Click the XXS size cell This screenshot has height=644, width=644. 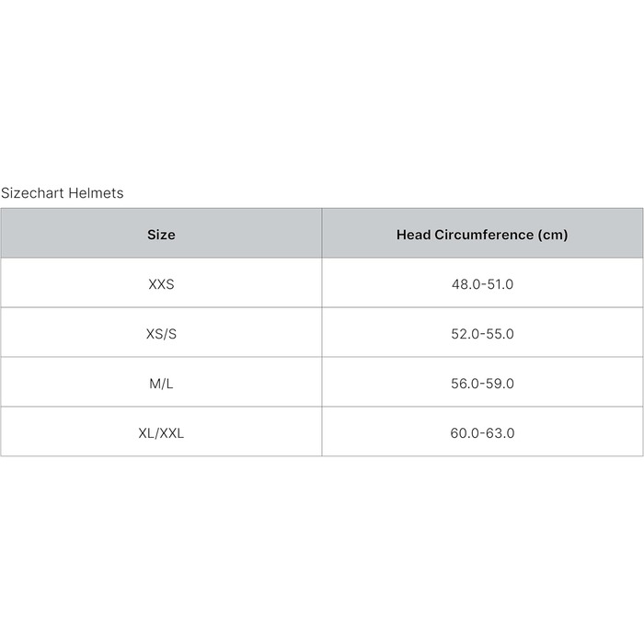click(x=161, y=284)
